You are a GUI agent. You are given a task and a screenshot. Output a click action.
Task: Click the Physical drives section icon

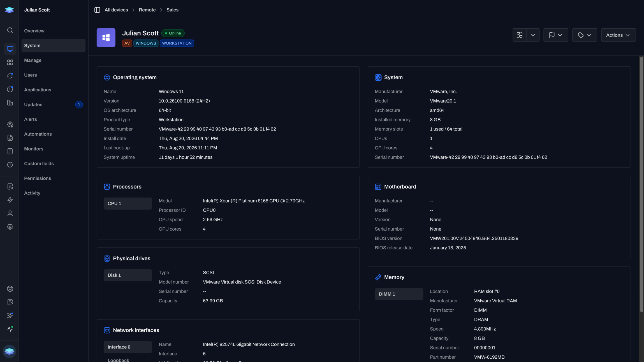pos(107,258)
